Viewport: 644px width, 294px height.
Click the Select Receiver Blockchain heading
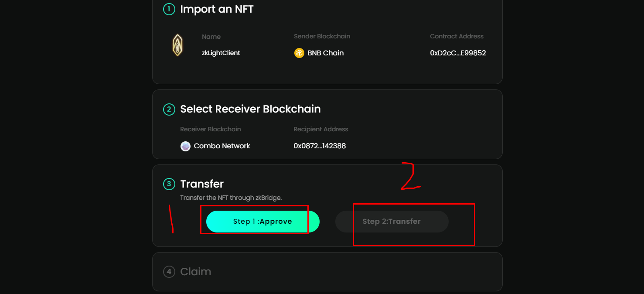[250, 109]
